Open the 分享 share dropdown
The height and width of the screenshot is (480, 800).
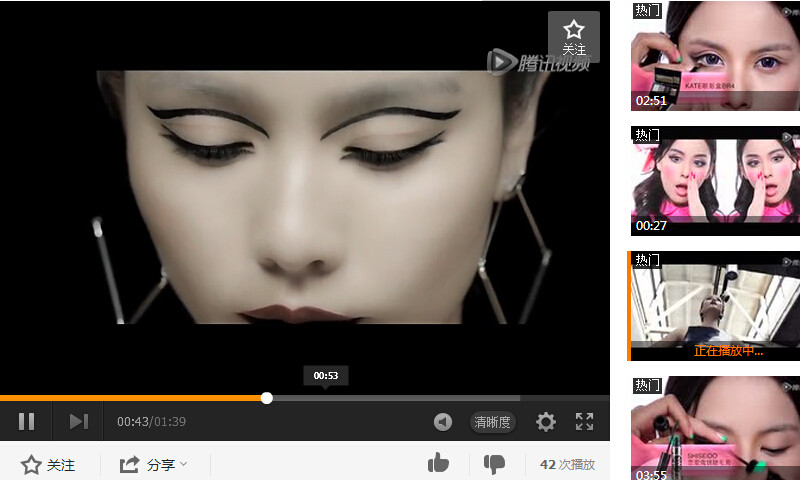coord(153,465)
